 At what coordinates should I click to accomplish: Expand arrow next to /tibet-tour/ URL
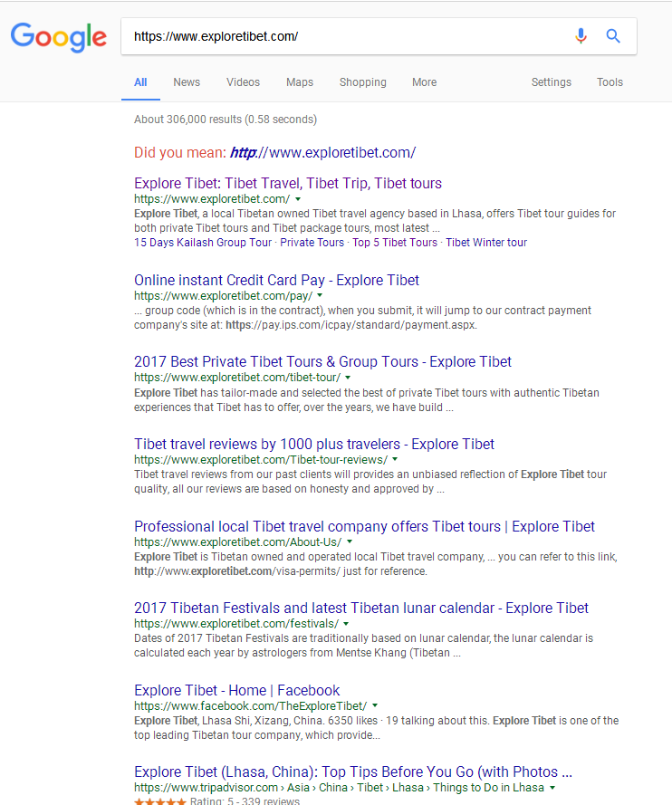[x=348, y=378]
